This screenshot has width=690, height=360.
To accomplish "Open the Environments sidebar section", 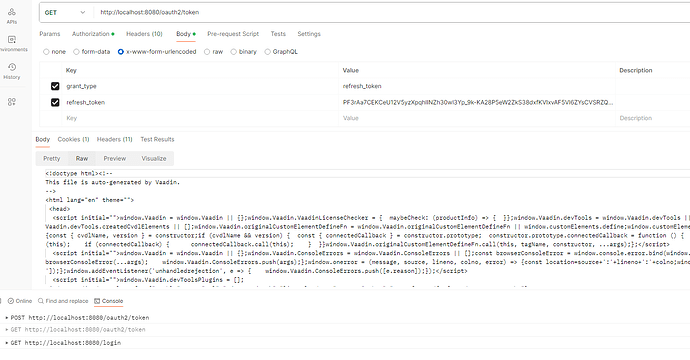I will 11,44.
